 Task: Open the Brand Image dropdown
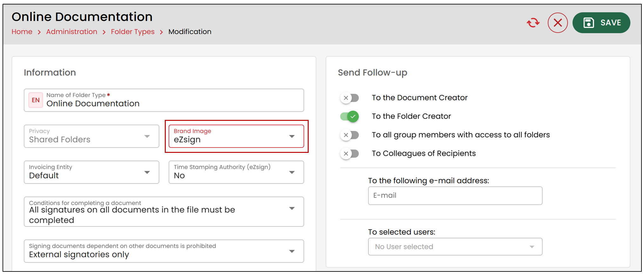236,136
